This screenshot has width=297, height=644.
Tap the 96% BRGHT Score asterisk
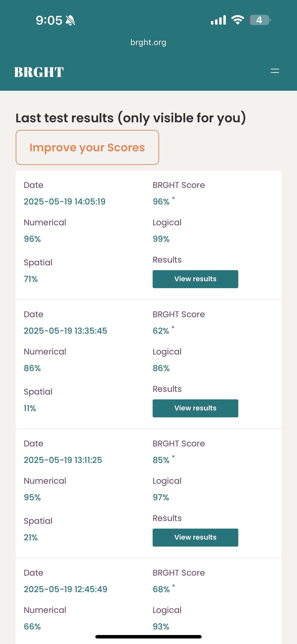pos(173,198)
